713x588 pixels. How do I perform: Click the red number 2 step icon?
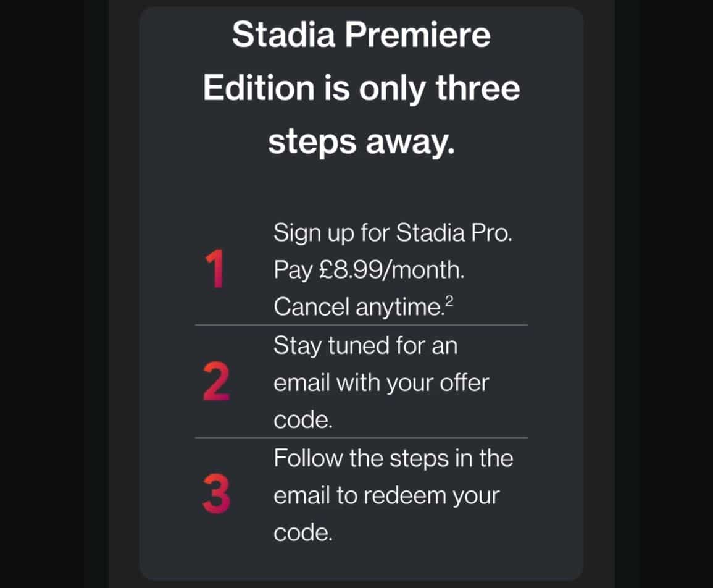click(x=216, y=384)
